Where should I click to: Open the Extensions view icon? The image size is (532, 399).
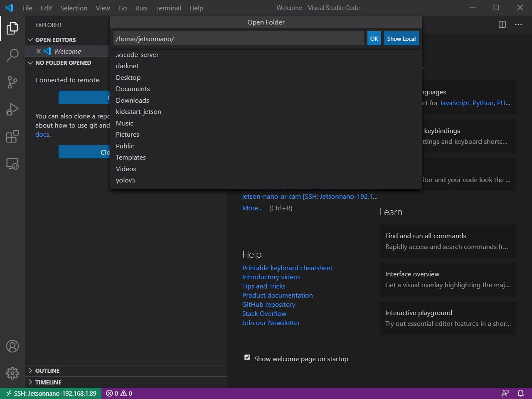click(12, 136)
